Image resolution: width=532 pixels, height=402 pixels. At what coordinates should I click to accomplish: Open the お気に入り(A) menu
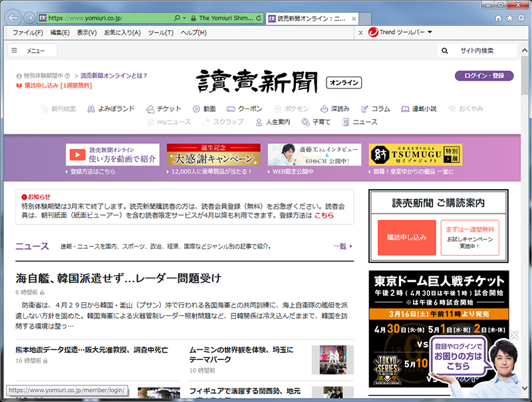tap(122, 33)
